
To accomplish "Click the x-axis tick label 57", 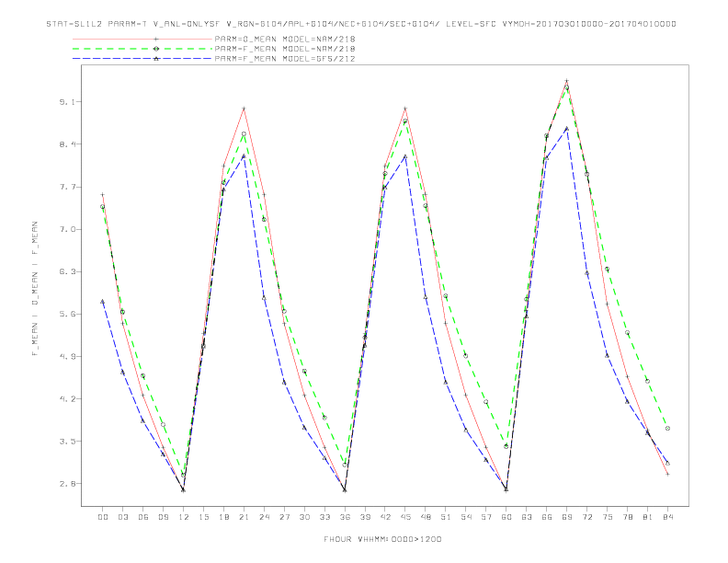I will pyautogui.click(x=486, y=517).
